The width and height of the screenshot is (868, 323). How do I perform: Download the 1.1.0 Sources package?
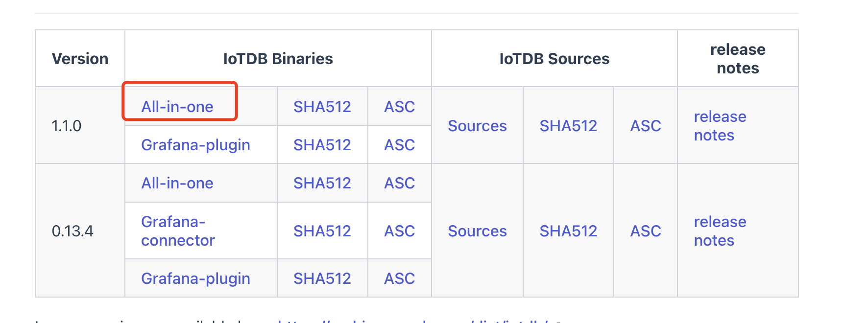point(477,126)
